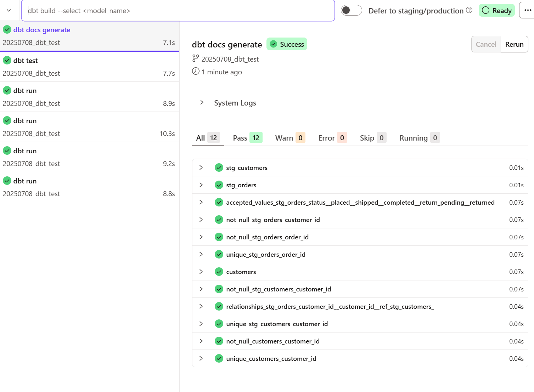The image size is (534, 392).
Task: Click the check icon inside Success badge
Action: pos(273,44)
